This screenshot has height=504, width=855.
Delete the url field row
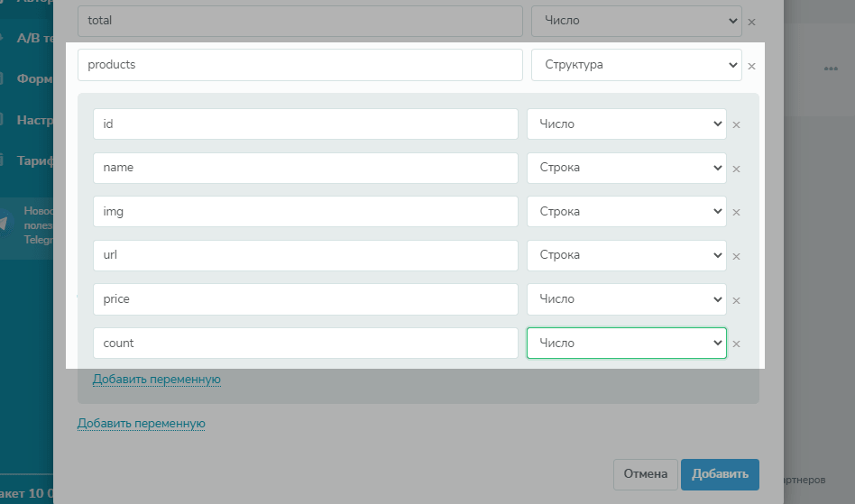736,256
